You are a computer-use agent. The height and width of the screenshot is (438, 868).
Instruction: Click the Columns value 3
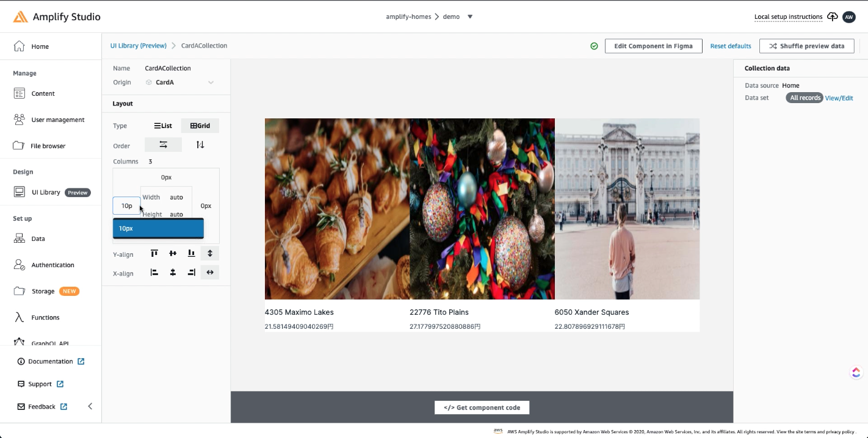point(150,162)
